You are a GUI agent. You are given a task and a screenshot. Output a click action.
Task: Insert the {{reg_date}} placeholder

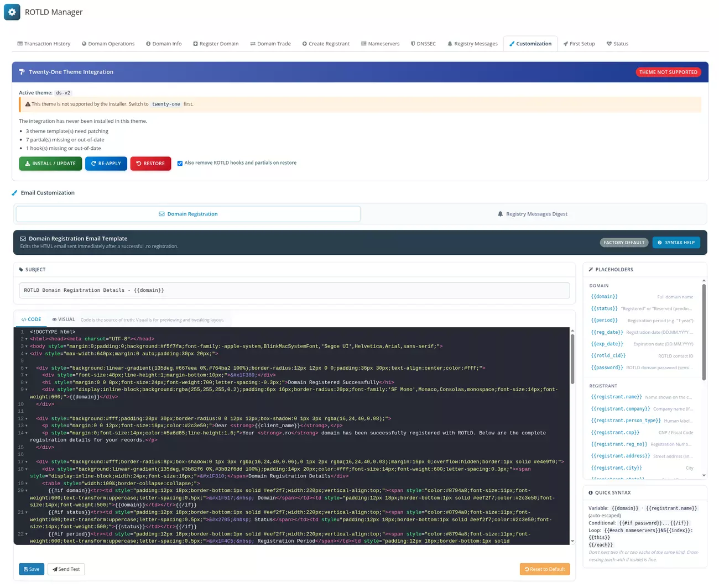click(x=607, y=332)
